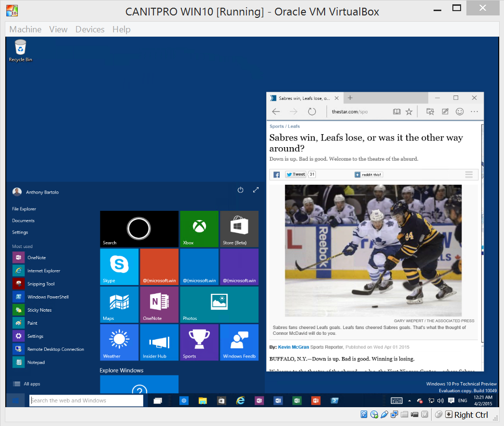This screenshot has height=426, width=504.
Task: Click the Search the web and Windows box
Action: tap(86, 400)
